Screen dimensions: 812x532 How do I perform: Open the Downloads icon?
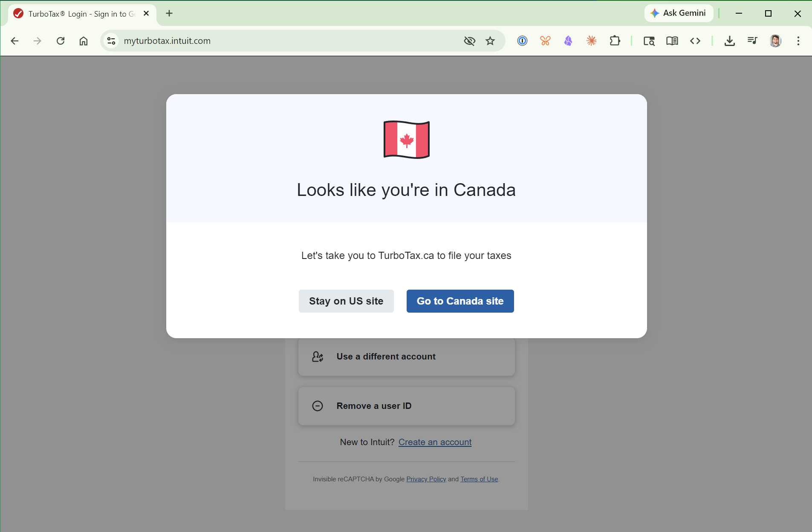[730, 41]
